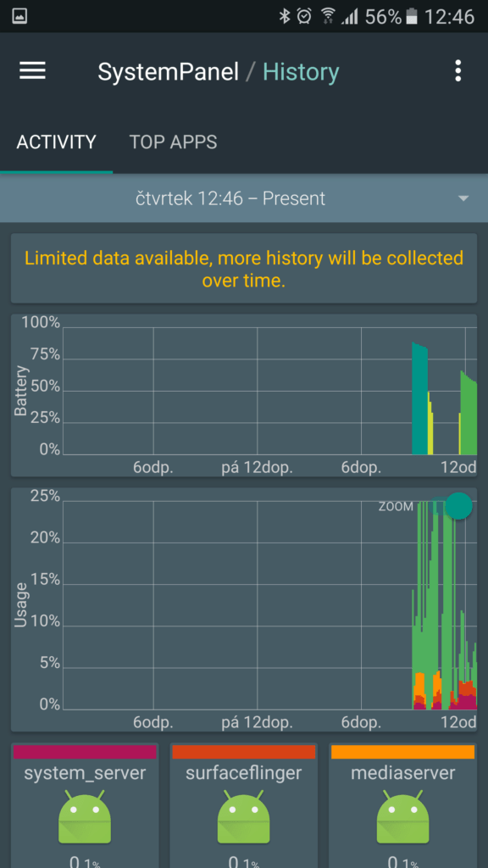Open the hamburger navigation menu

tap(33, 71)
